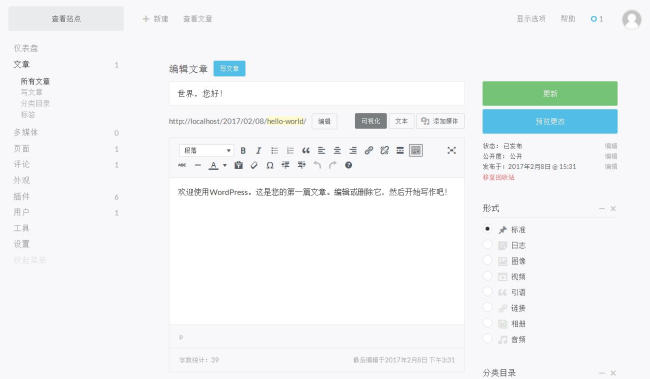This screenshot has width=650, height=379.
Task: Insert blockquote using the quote icon
Action: coord(306,151)
